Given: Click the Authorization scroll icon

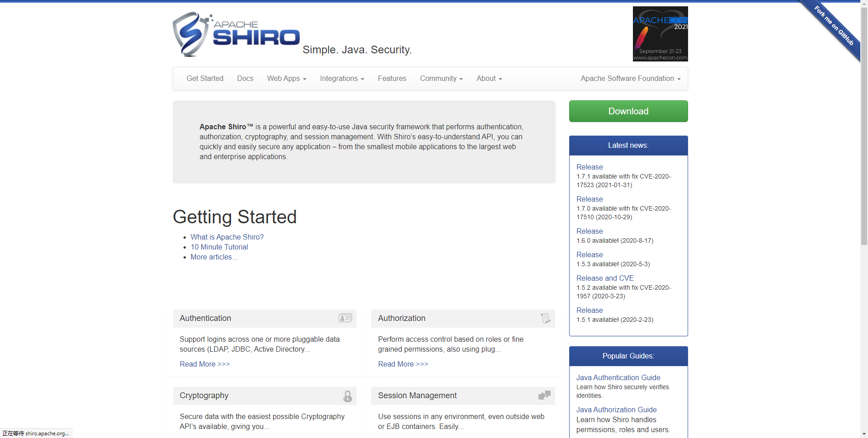Looking at the screenshot, I should click(x=546, y=318).
